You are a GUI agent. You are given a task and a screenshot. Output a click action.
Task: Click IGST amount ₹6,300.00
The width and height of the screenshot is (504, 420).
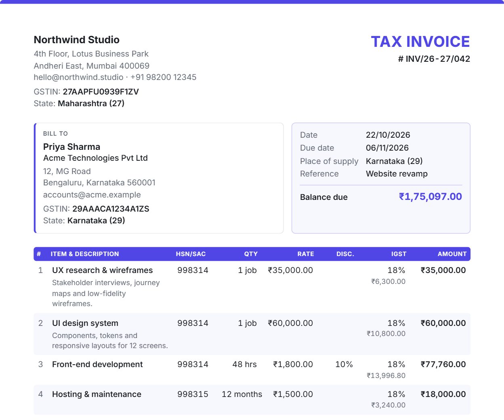(x=388, y=281)
